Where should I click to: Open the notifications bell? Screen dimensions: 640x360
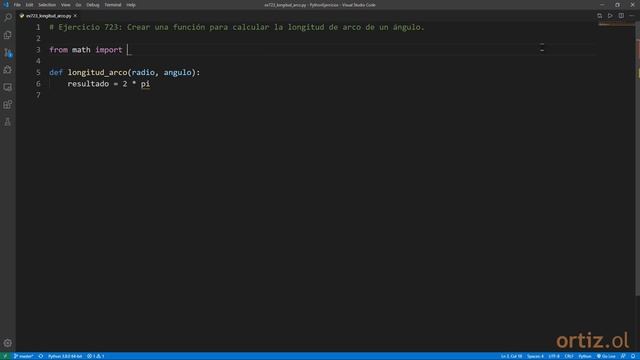[x=633, y=356]
